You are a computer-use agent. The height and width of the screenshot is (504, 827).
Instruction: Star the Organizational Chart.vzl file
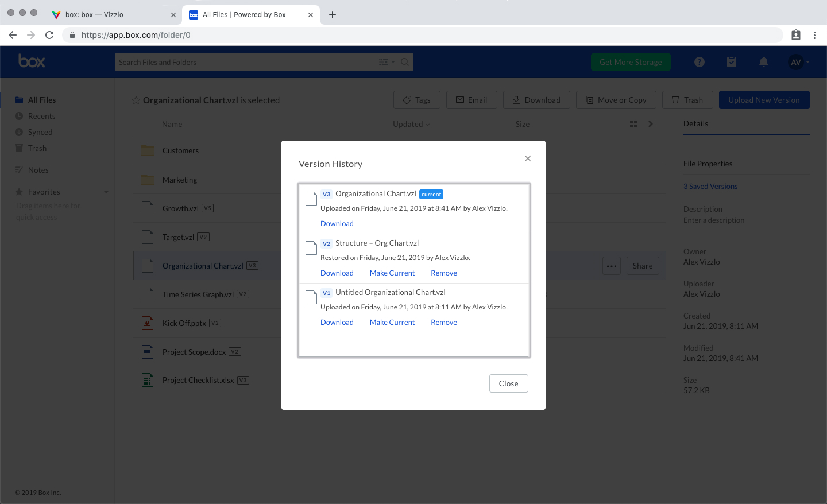(x=136, y=100)
